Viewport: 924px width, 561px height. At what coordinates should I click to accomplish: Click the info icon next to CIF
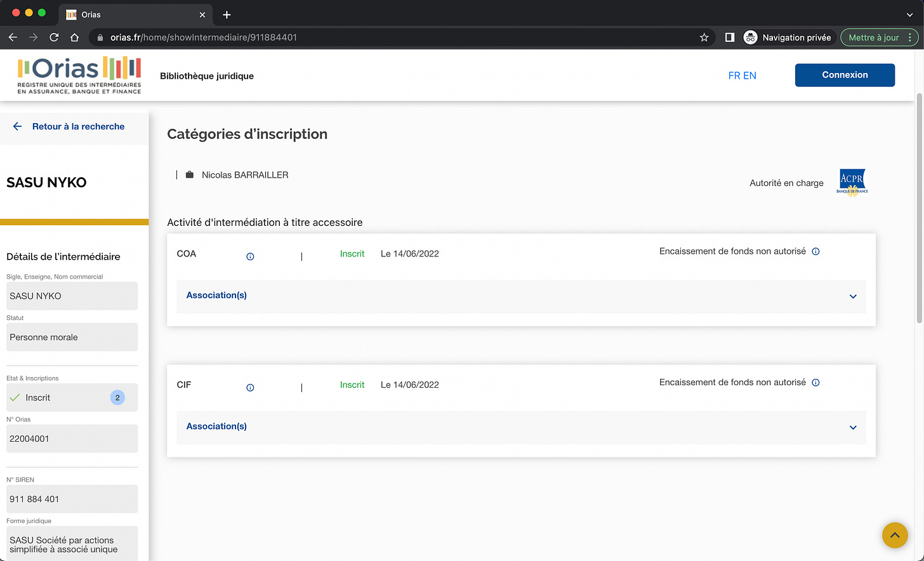pyautogui.click(x=250, y=388)
